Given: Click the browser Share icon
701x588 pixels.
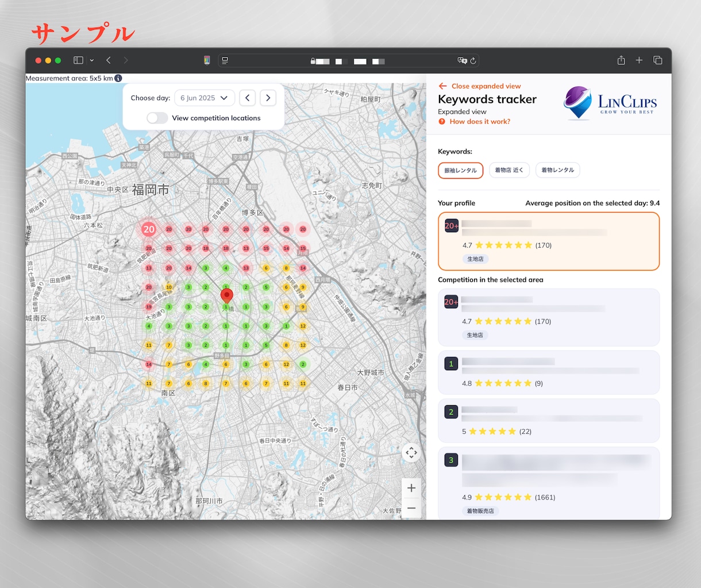Looking at the screenshot, I should pos(621,60).
